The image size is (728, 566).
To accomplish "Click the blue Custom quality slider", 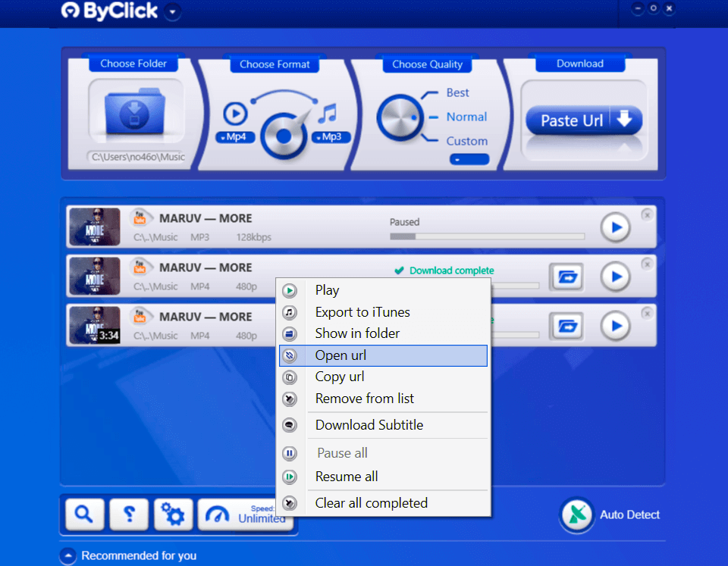I will [x=469, y=158].
